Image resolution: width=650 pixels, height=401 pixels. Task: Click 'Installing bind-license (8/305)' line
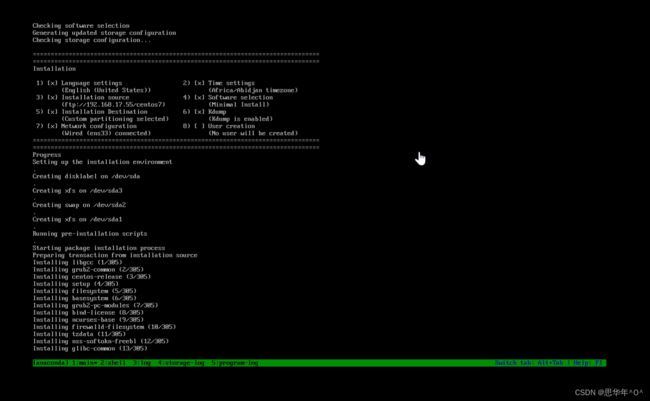click(x=88, y=313)
